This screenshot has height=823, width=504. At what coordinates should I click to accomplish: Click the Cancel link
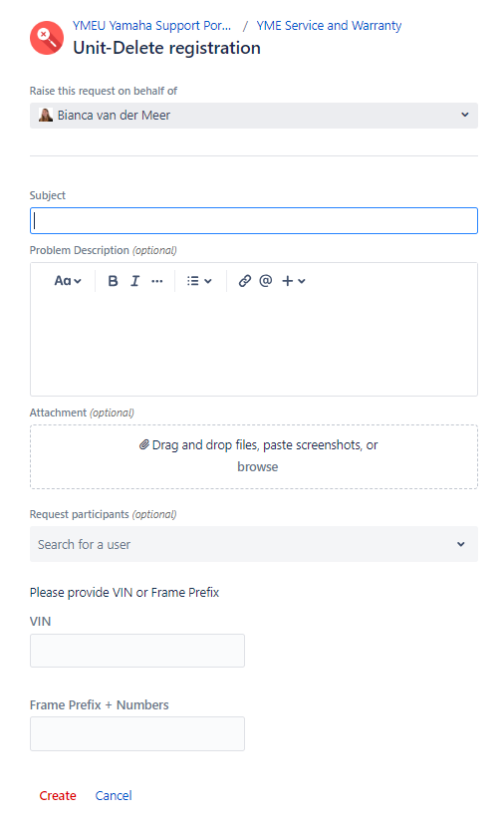coord(114,796)
